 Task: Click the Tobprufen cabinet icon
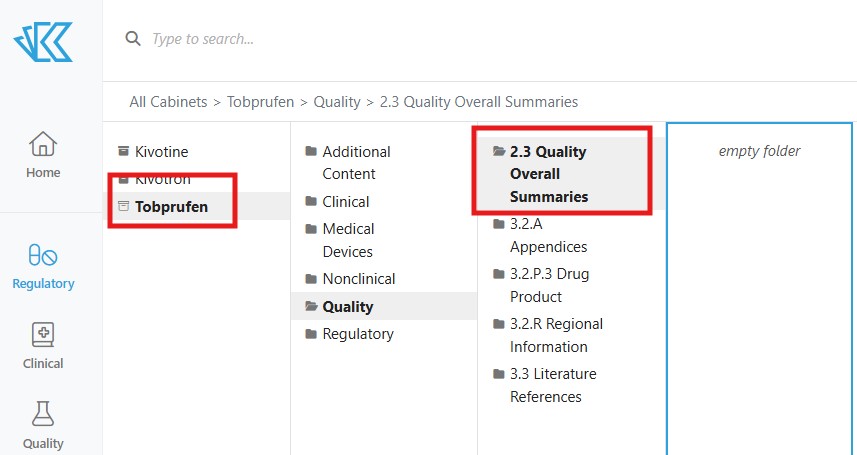[x=123, y=207]
